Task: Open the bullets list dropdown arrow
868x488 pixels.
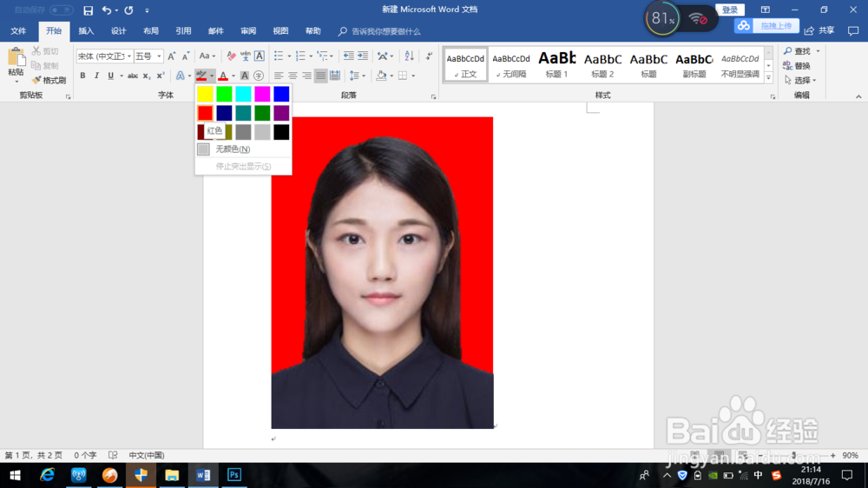Action: 289,56
